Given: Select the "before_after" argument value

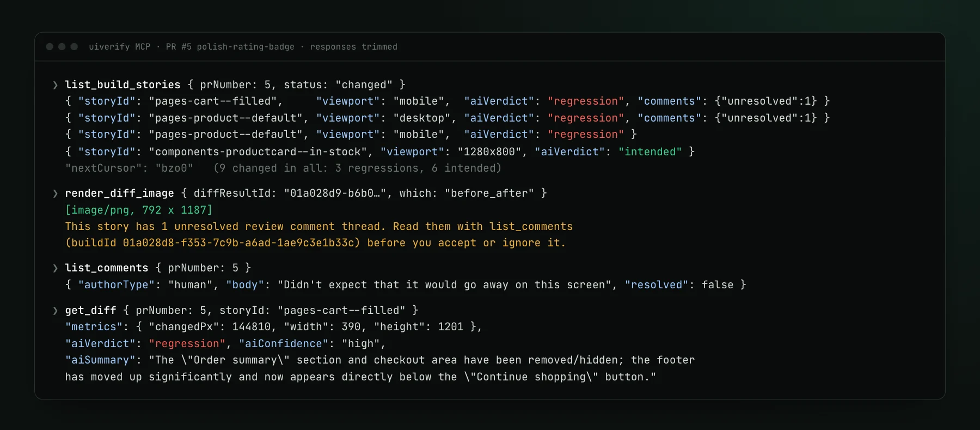Looking at the screenshot, I should coord(489,193).
